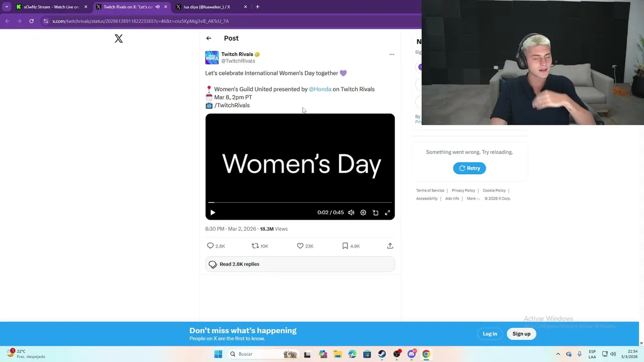644x362 pixels.
Task: Open a new browser tab
Action: coord(258,7)
